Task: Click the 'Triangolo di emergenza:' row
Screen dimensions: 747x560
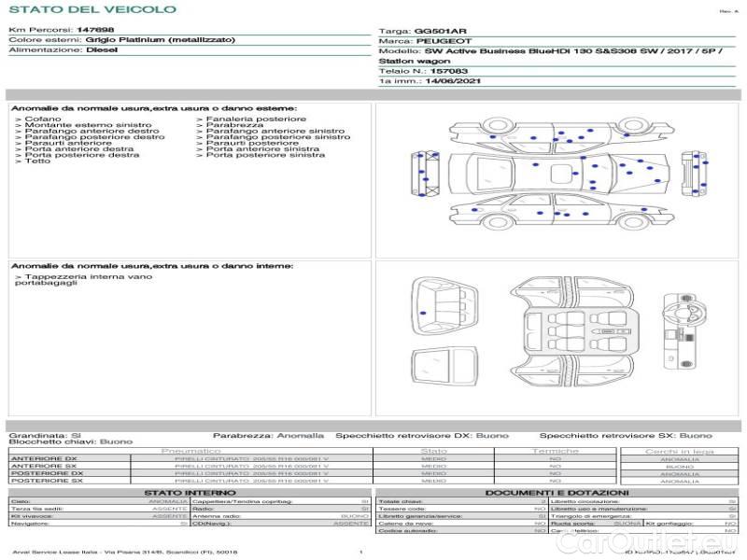Action: pyautogui.click(x=643, y=516)
